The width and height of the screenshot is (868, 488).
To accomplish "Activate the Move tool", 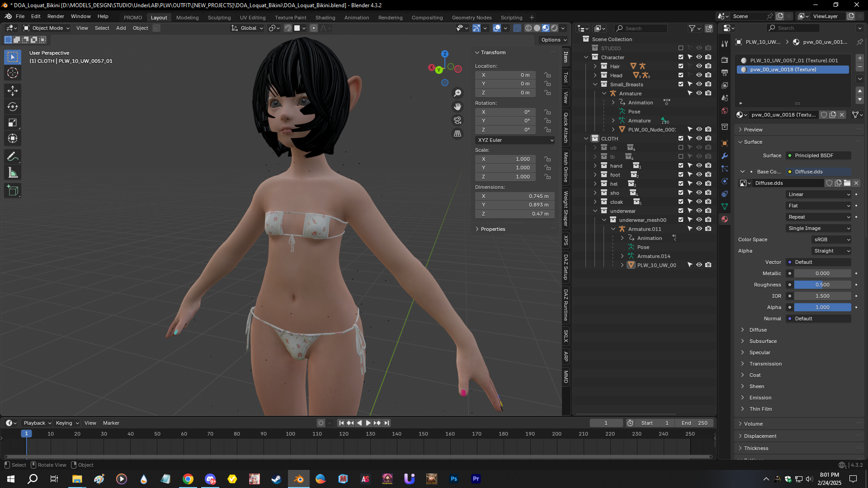I will tap(13, 91).
